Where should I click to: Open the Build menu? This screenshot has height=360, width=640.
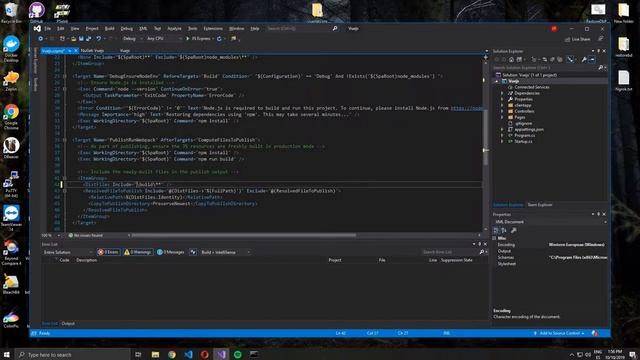pyautogui.click(x=109, y=29)
